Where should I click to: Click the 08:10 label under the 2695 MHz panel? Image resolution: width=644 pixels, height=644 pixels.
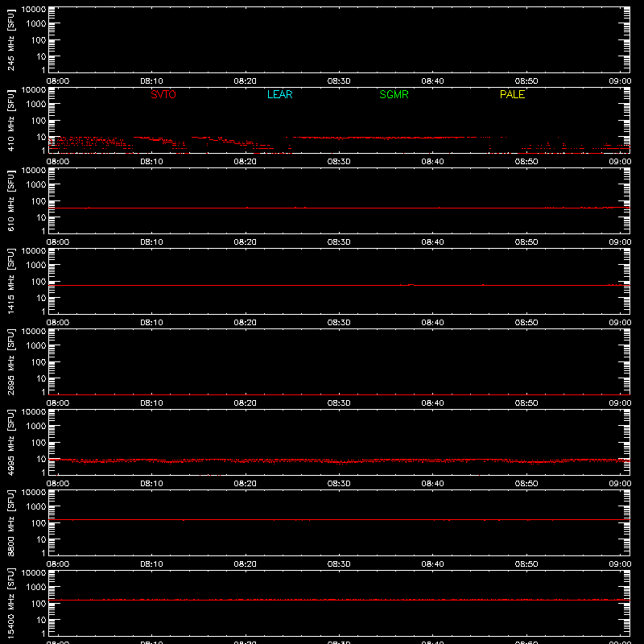(x=151, y=403)
